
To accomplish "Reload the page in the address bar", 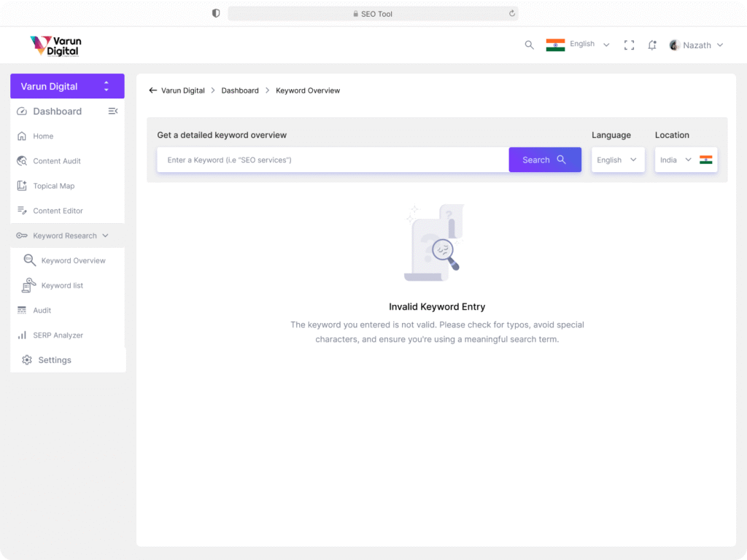I will tap(512, 13).
